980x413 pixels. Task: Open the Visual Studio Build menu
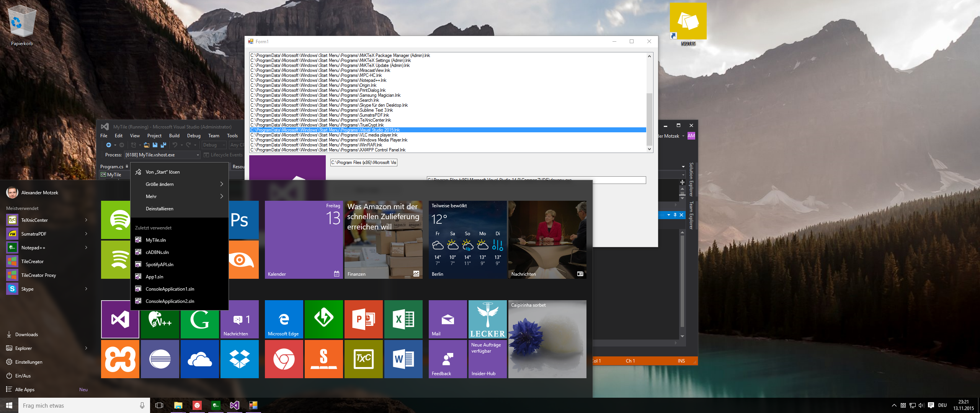click(174, 136)
